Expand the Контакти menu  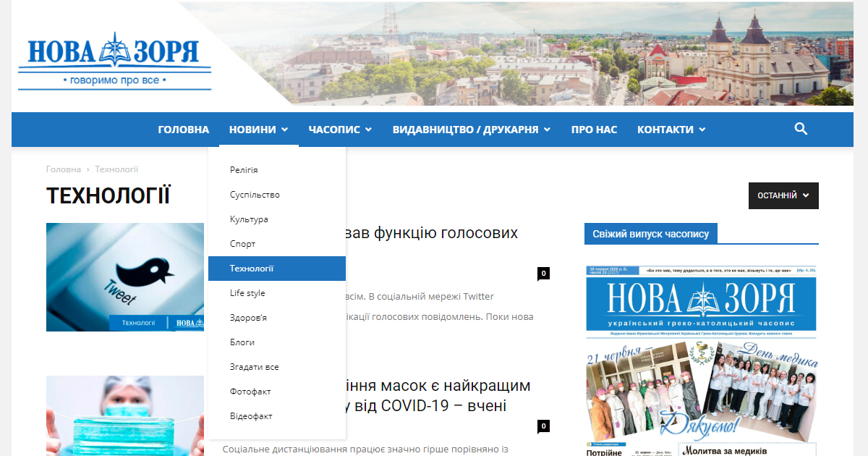pos(671,130)
